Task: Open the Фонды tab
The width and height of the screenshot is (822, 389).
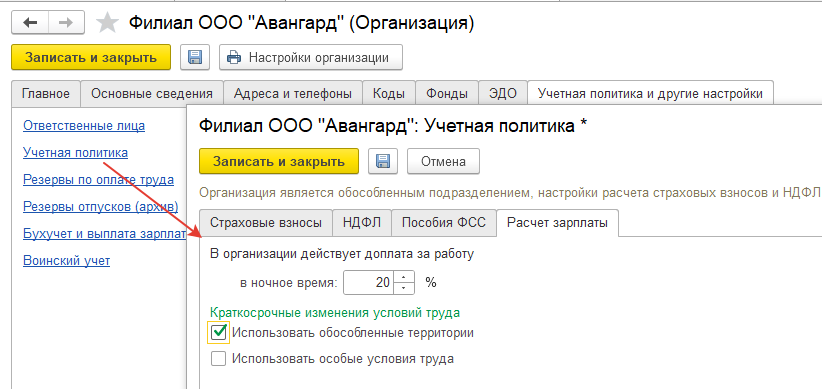Action: pyautogui.click(x=447, y=94)
